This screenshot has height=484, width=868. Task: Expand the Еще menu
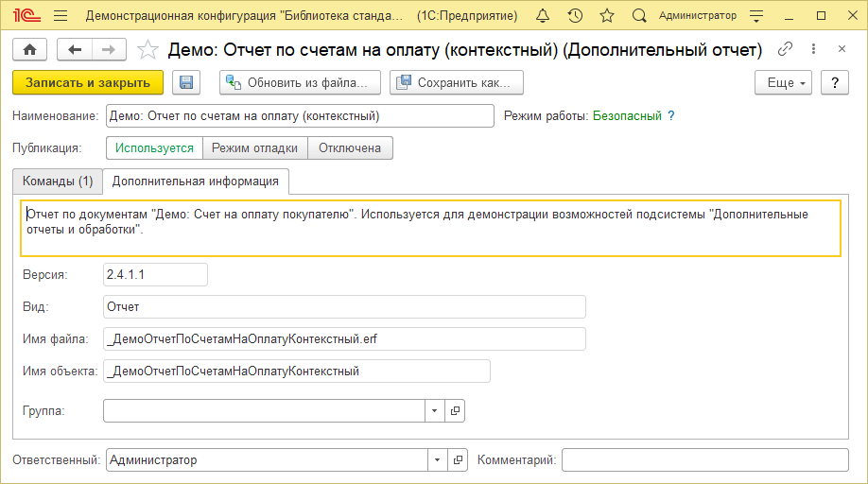(x=783, y=82)
